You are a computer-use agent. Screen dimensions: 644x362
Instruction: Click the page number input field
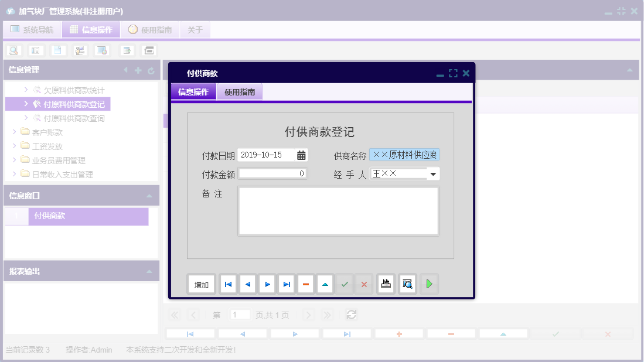tap(240, 315)
